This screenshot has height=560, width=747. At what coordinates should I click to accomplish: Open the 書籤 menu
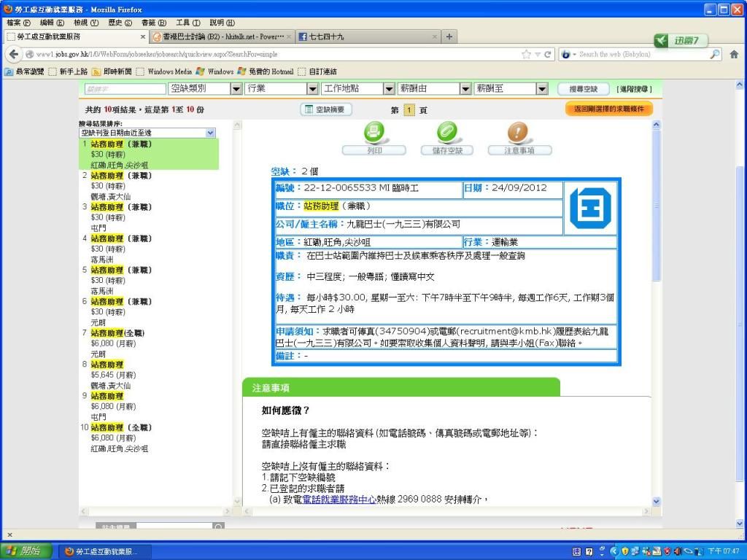153,23
